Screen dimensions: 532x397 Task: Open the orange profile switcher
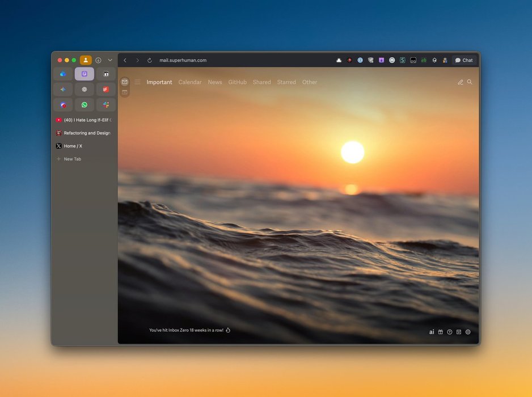pos(86,60)
